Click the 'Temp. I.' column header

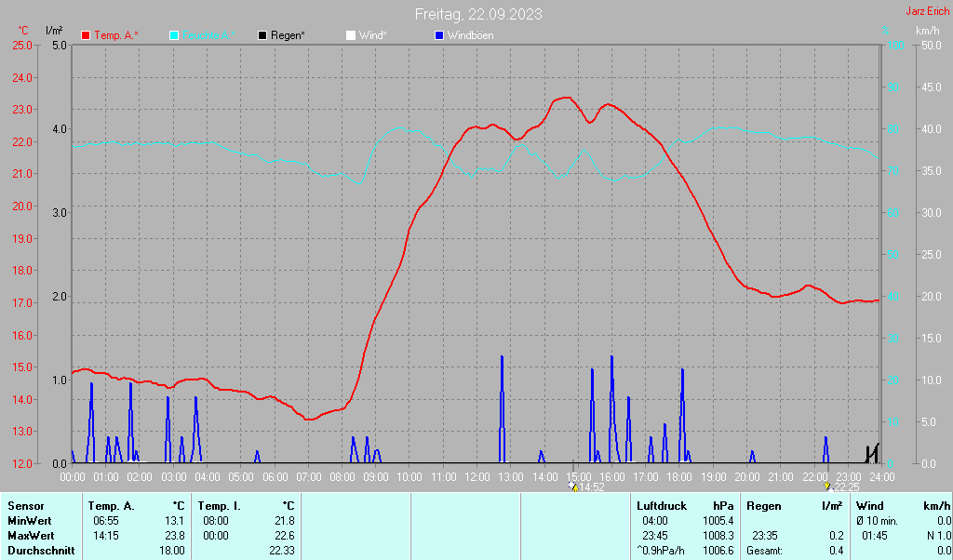[220, 506]
